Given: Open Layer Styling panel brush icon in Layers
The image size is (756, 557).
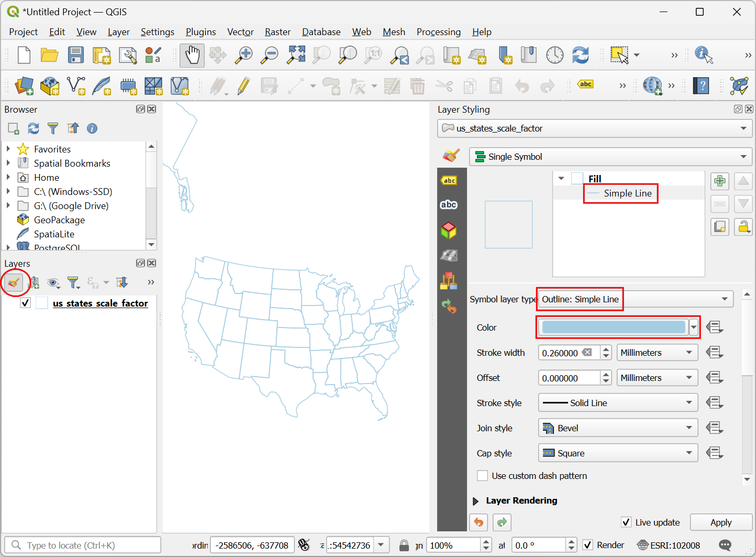Looking at the screenshot, I should pyautogui.click(x=14, y=283).
